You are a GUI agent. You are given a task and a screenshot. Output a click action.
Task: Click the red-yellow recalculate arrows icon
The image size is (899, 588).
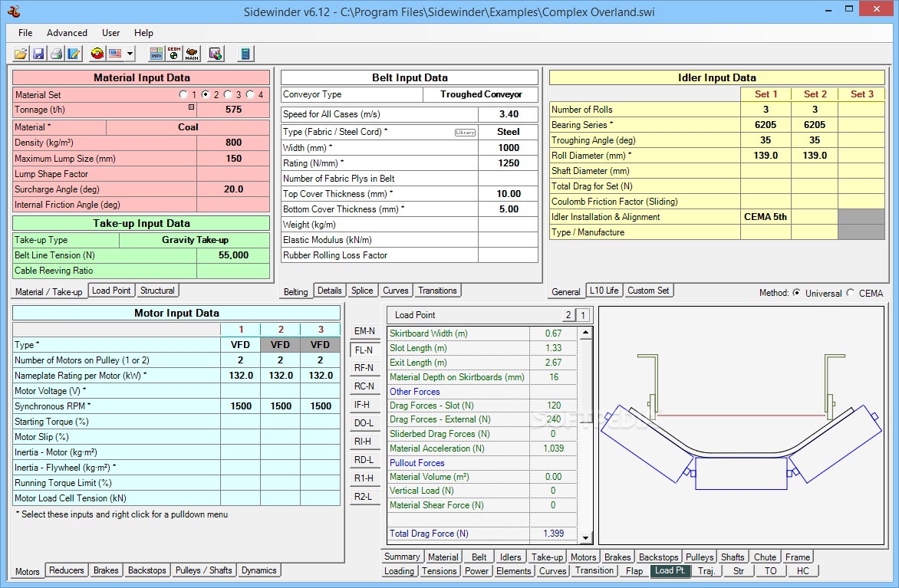tap(97, 54)
